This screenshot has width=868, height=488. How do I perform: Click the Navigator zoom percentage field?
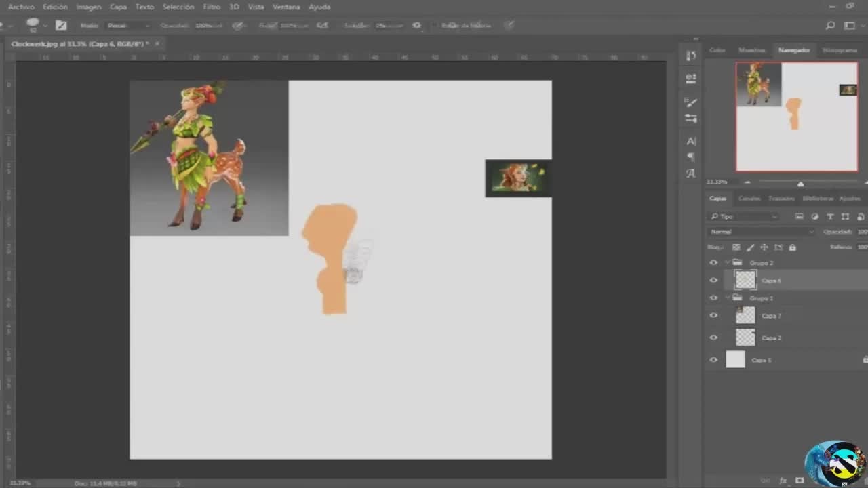(717, 182)
